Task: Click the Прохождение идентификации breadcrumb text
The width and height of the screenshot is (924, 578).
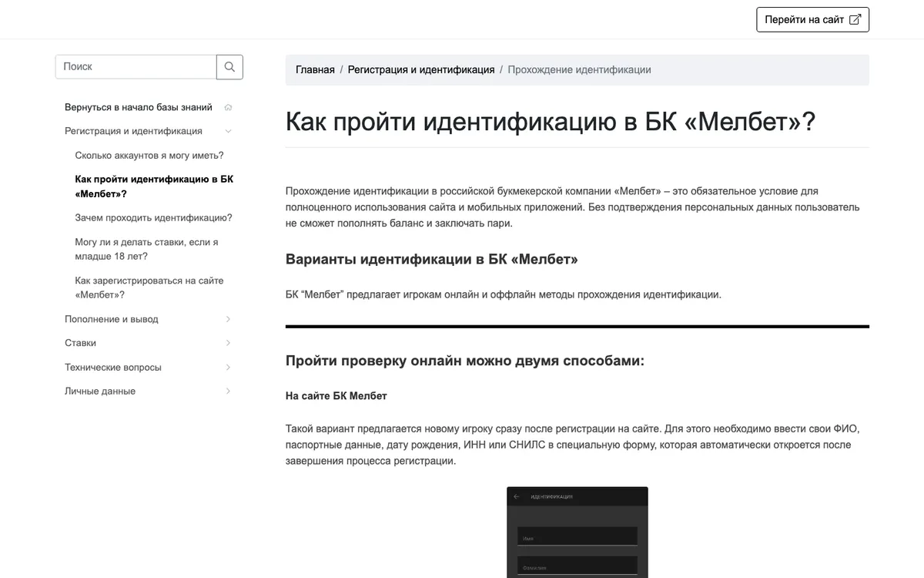Action: [579, 69]
